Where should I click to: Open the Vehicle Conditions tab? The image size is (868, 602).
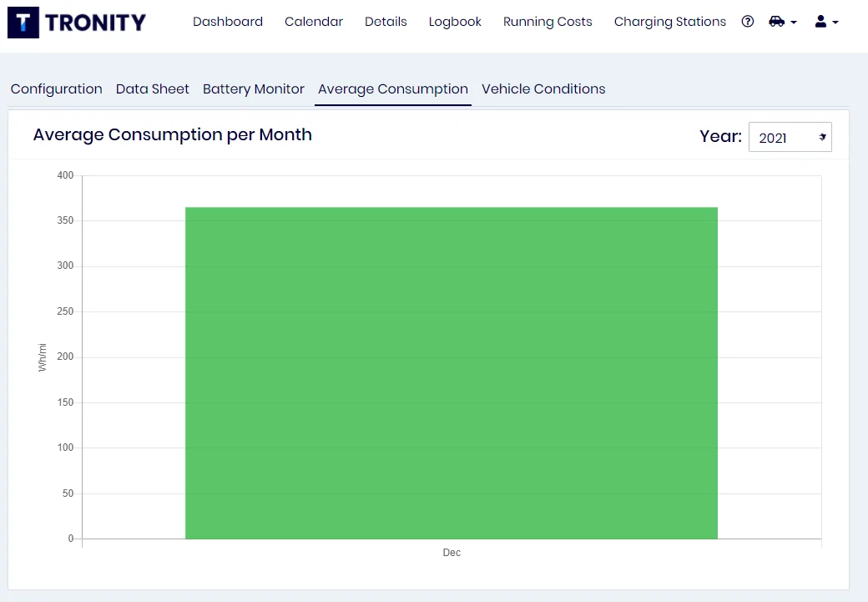(x=543, y=89)
